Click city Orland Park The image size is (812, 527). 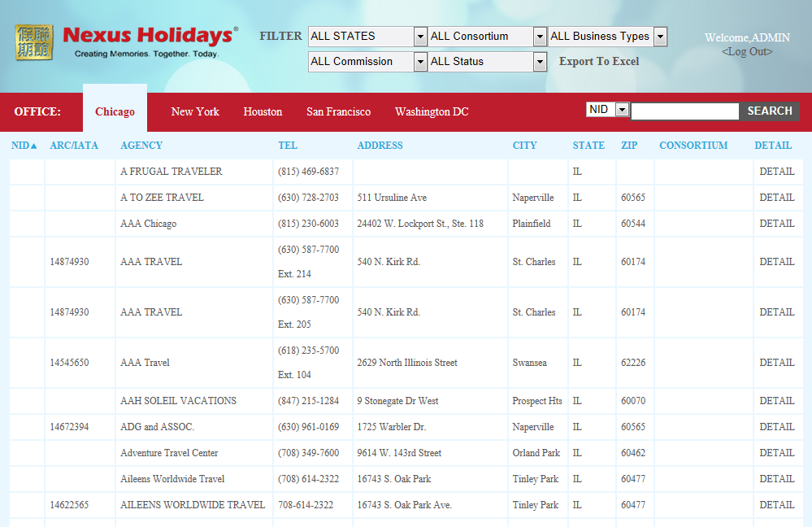click(536, 452)
